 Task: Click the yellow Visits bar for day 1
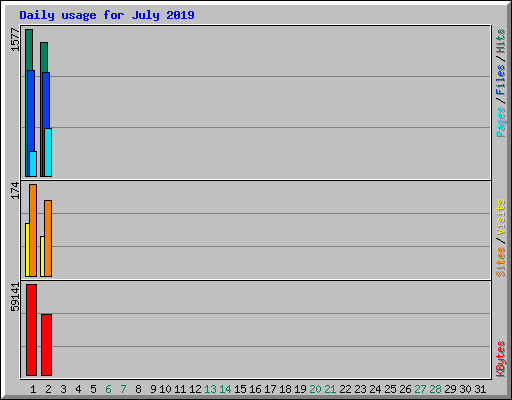pos(27,250)
